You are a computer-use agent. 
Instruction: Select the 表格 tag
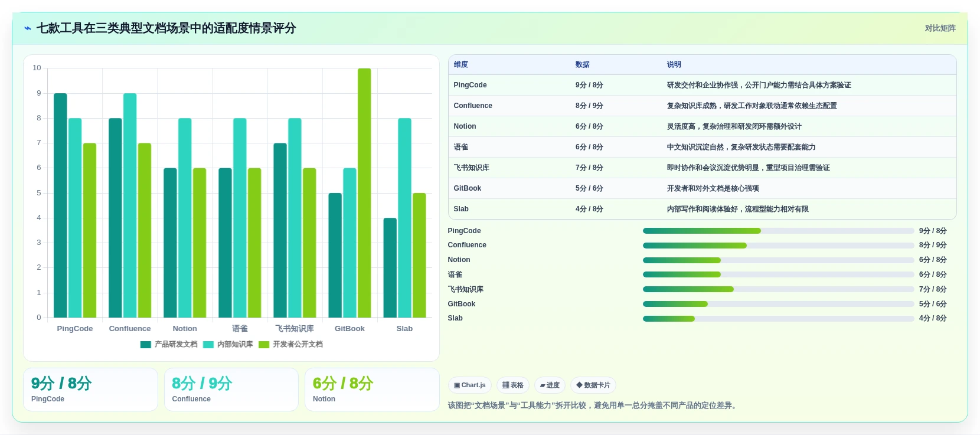point(513,385)
